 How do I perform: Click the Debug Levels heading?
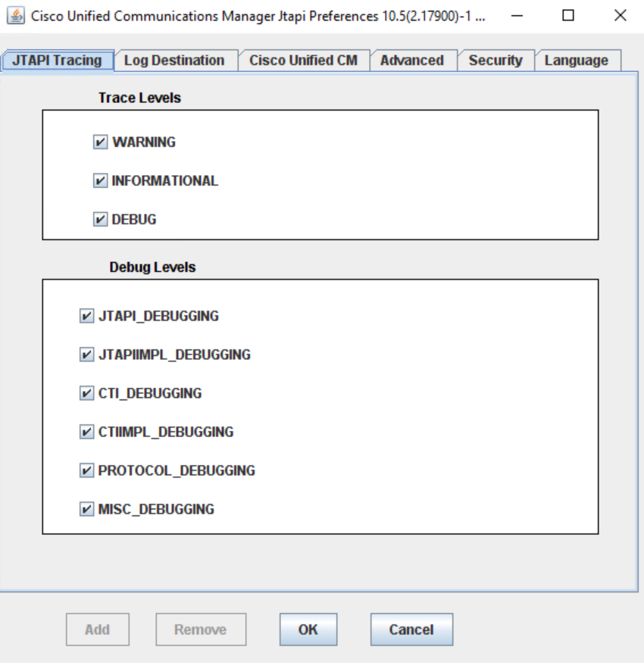click(x=152, y=267)
